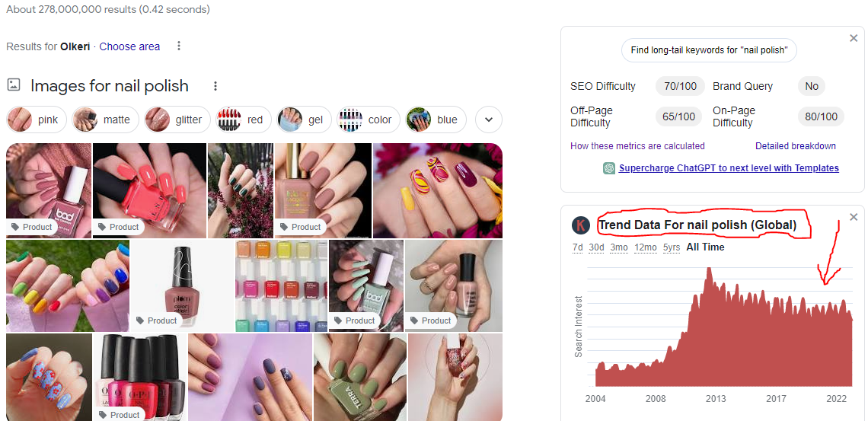
Task: Close the Trend Data panel
Action: (853, 217)
